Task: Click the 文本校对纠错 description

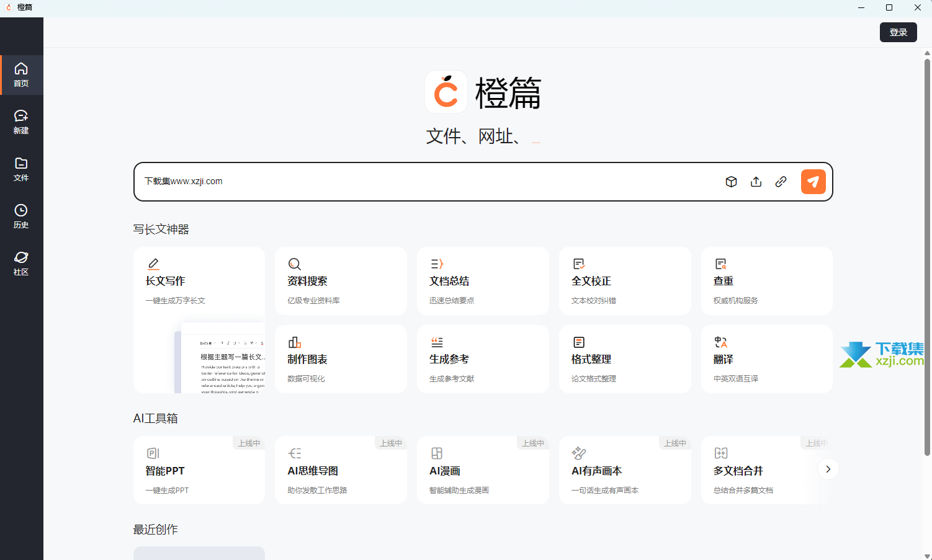Action: 594,301
